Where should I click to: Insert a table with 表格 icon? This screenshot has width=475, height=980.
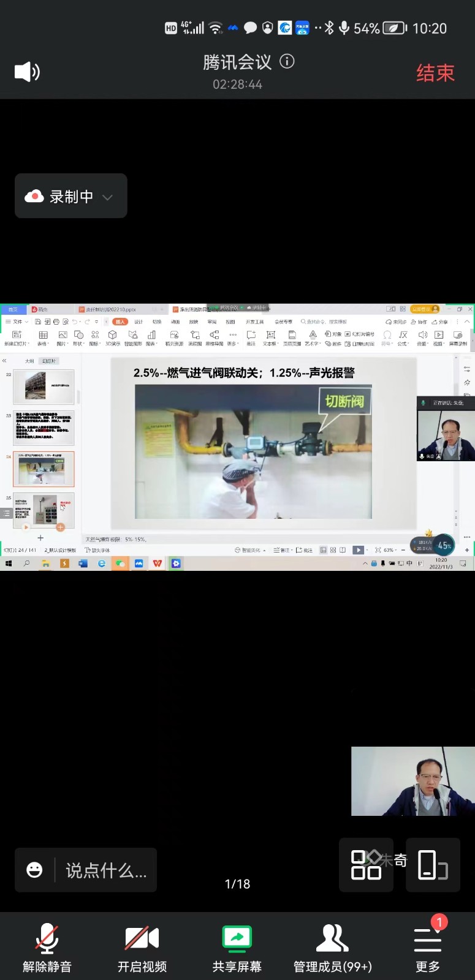[x=43, y=338]
